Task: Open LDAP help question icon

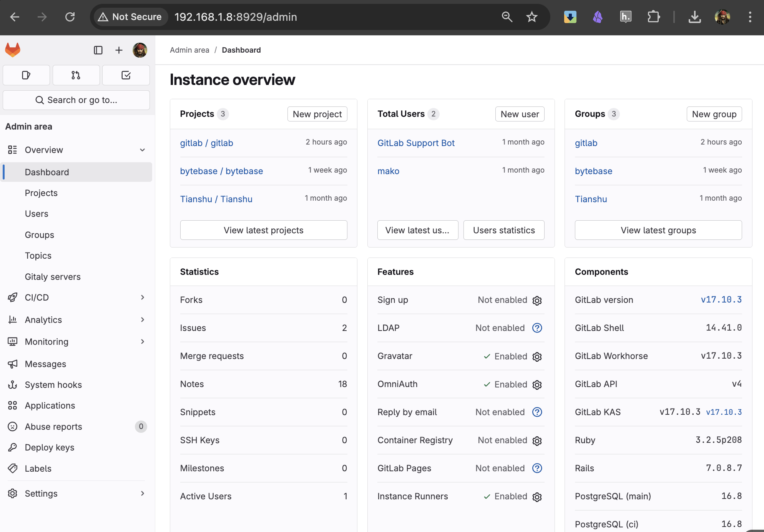Action: tap(537, 328)
